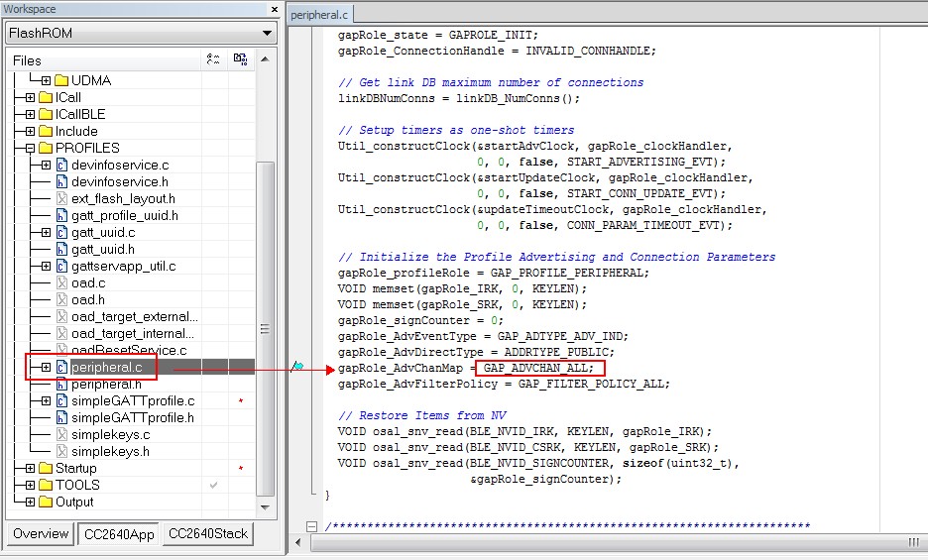Click devinfoservice.c file icon
Viewport: 928px width, 560px height.
61,166
